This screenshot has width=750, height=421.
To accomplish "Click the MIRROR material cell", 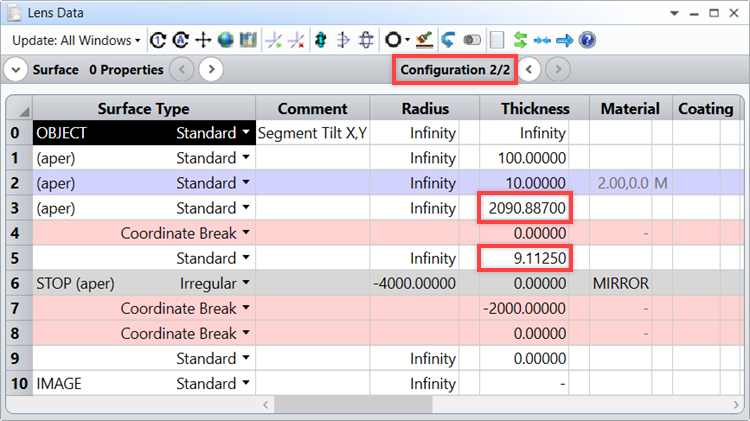I will pos(621,283).
